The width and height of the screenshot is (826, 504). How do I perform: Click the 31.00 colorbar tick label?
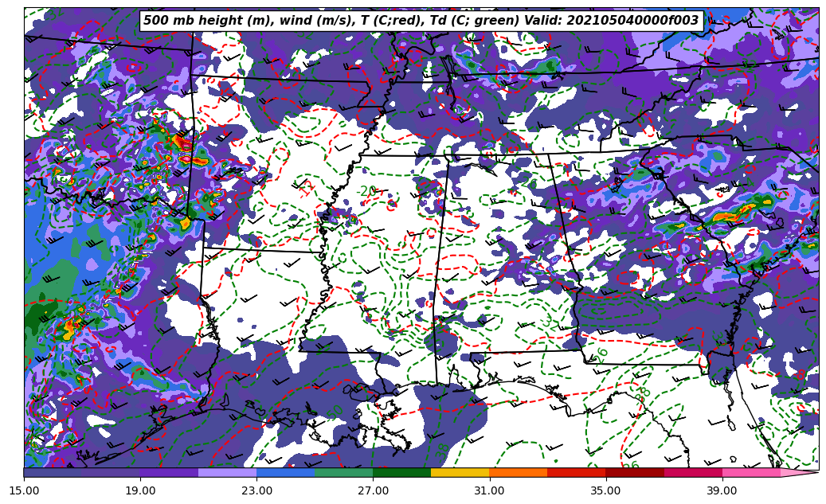(489, 491)
